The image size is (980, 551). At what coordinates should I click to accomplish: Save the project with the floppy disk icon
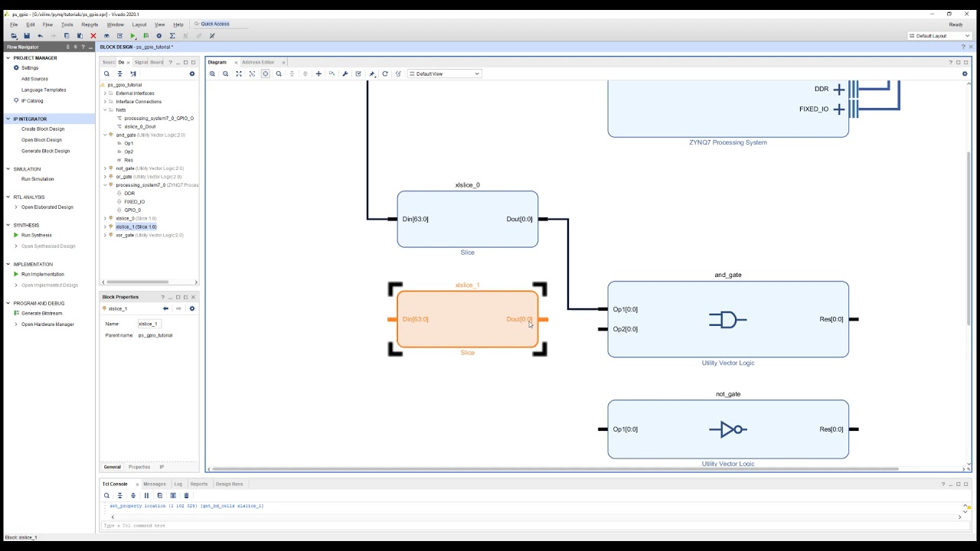[27, 36]
